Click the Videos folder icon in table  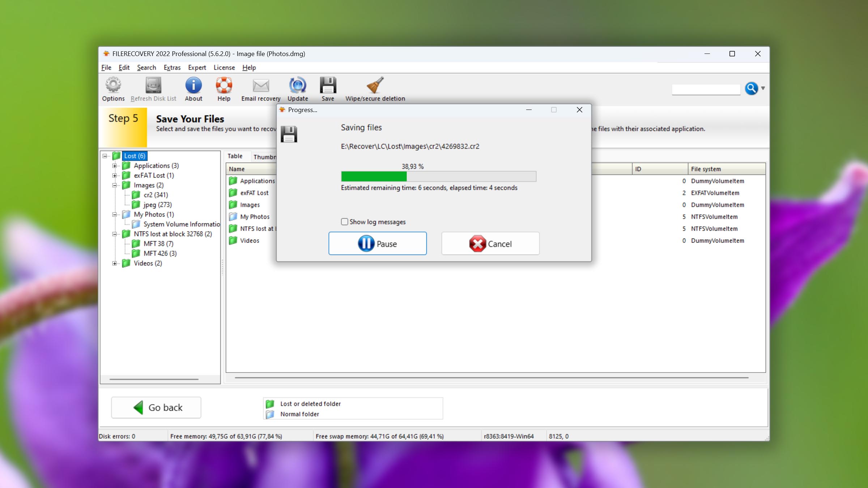(233, 240)
